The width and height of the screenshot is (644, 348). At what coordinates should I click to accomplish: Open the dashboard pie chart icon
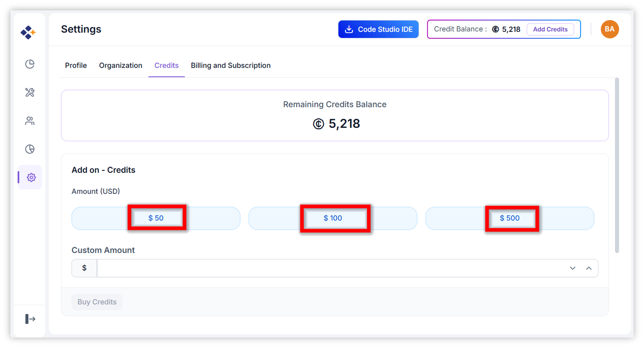point(30,64)
